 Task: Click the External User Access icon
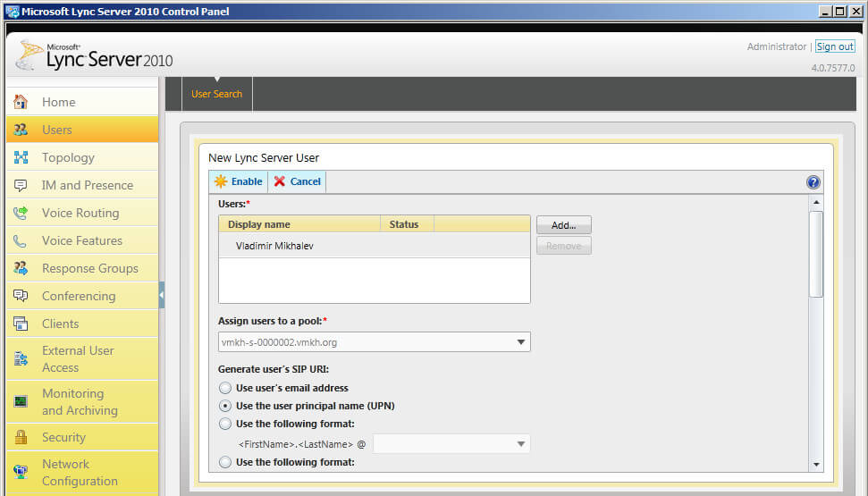21,358
